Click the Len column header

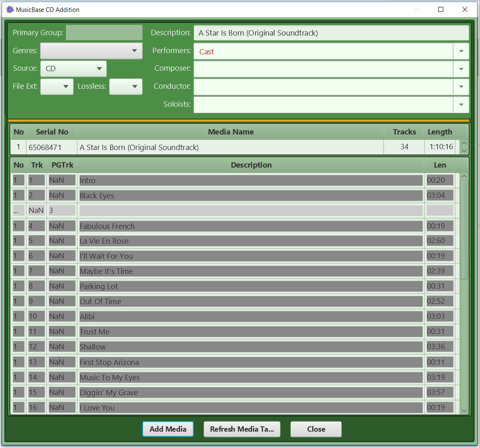[440, 165]
